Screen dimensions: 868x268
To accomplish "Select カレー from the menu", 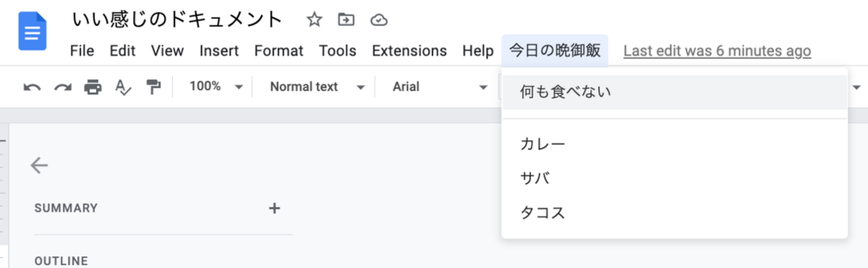I will pyautogui.click(x=543, y=144).
